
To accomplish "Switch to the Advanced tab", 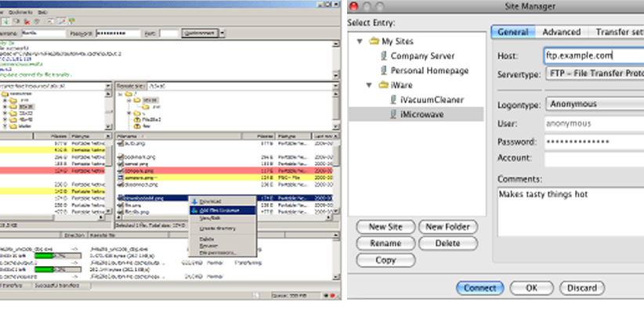I will point(561,32).
